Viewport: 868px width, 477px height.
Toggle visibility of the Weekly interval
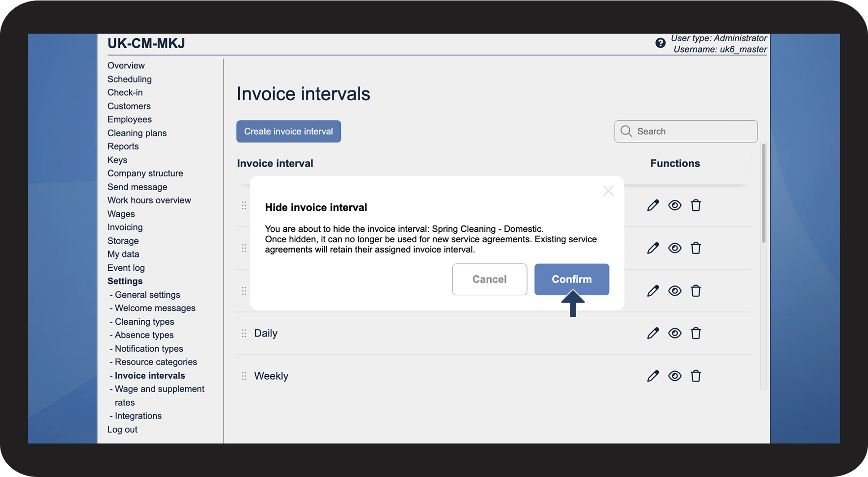pos(674,376)
